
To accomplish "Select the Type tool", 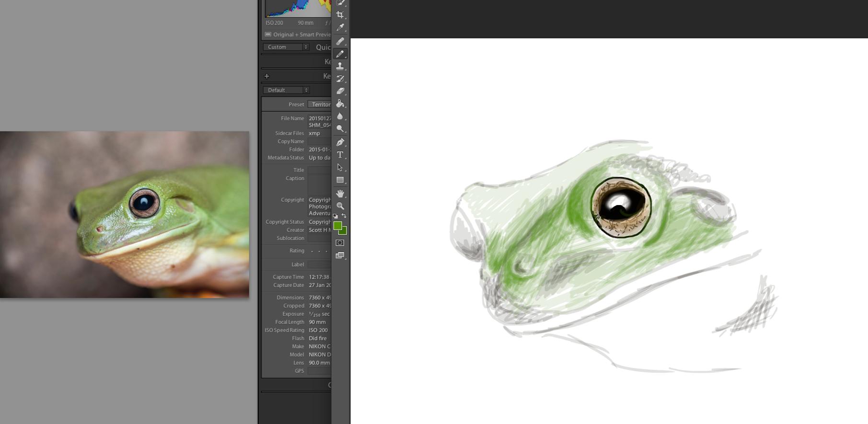I will (x=340, y=155).
